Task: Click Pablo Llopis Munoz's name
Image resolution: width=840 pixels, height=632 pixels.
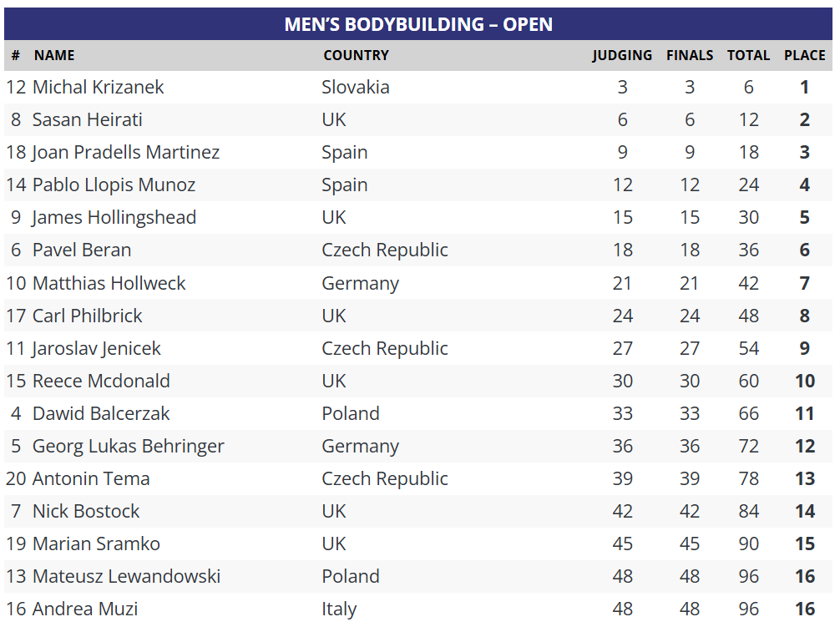Action: click(114, 185)
